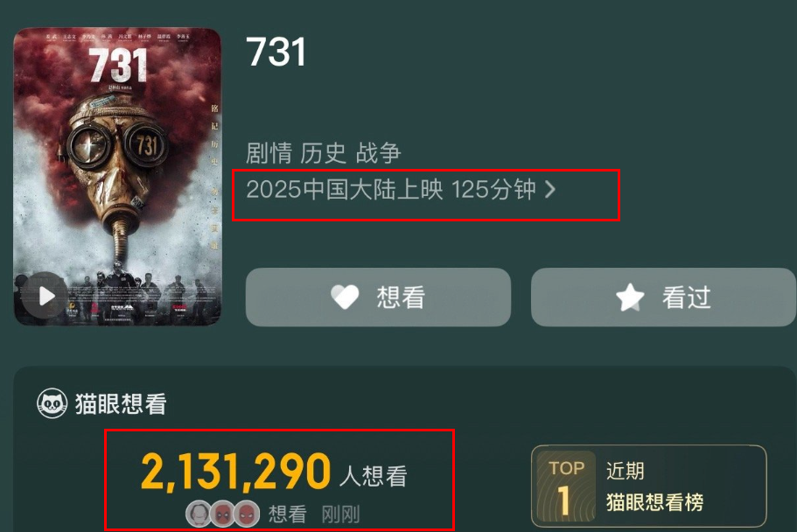Image resolution: width=797 pixels, height=532 pixels.
Task: Tap the heart icon on 想看 button
Action: click(x=345, y=297)
